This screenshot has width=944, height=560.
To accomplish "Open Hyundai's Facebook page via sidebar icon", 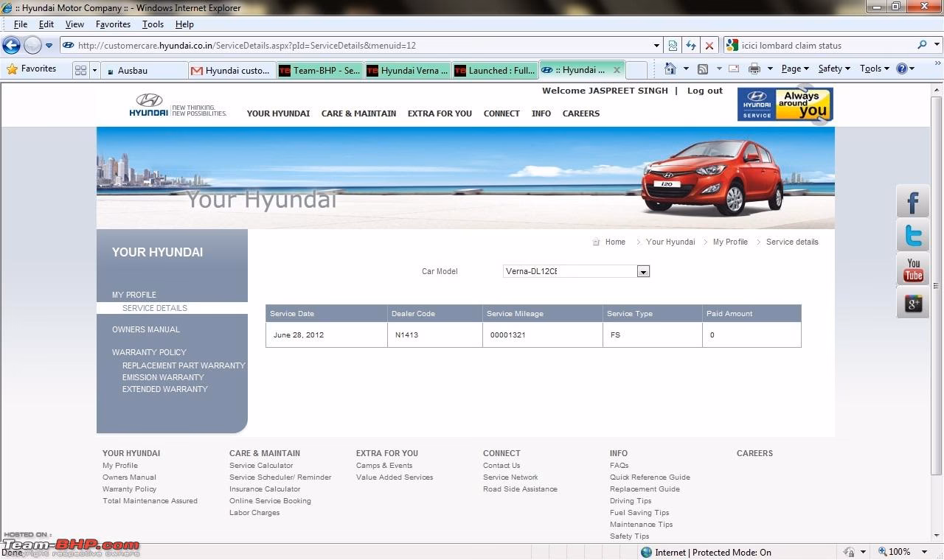I will point(912,200).
